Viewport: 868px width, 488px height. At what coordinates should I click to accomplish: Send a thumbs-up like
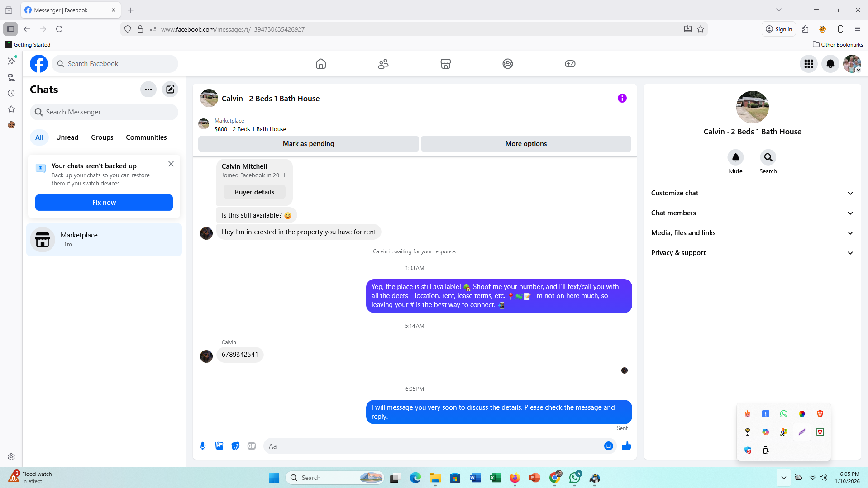(627, 446)
